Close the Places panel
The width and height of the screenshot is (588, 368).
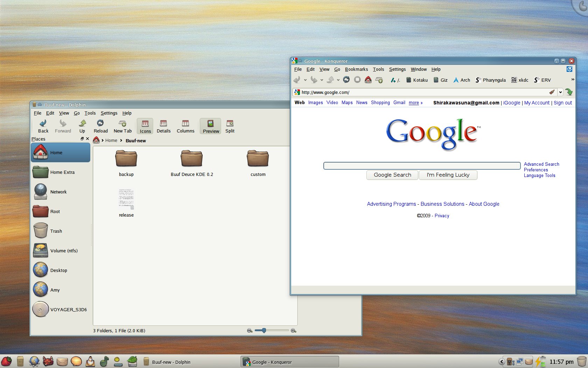tap(87, 139)
